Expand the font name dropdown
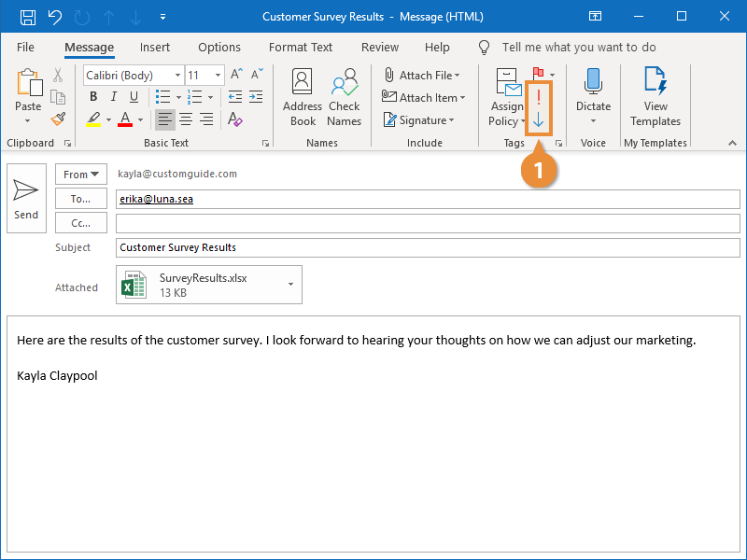 click(x=177, y=75)
